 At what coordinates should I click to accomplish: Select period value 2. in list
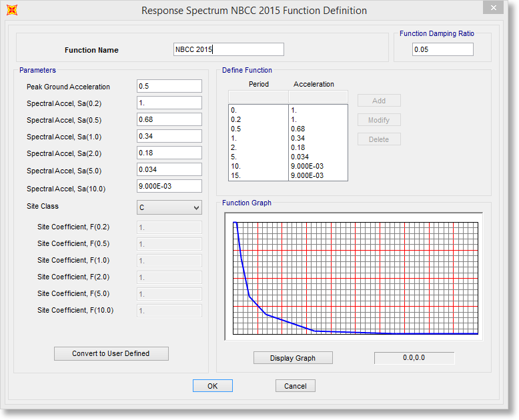pyautogui.click(x=233, y=147)
